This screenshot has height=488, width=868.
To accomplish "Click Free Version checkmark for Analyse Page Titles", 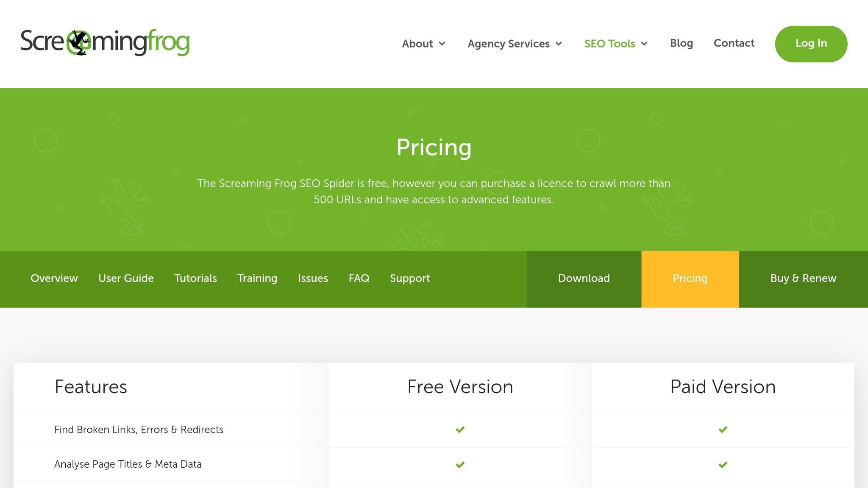I will point(460,465).
